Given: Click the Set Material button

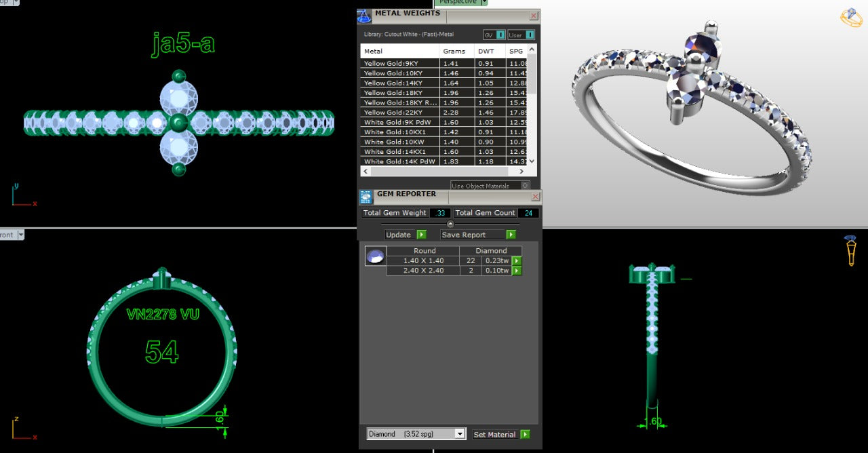Looking at the screenshot, I should coord(495,434).
